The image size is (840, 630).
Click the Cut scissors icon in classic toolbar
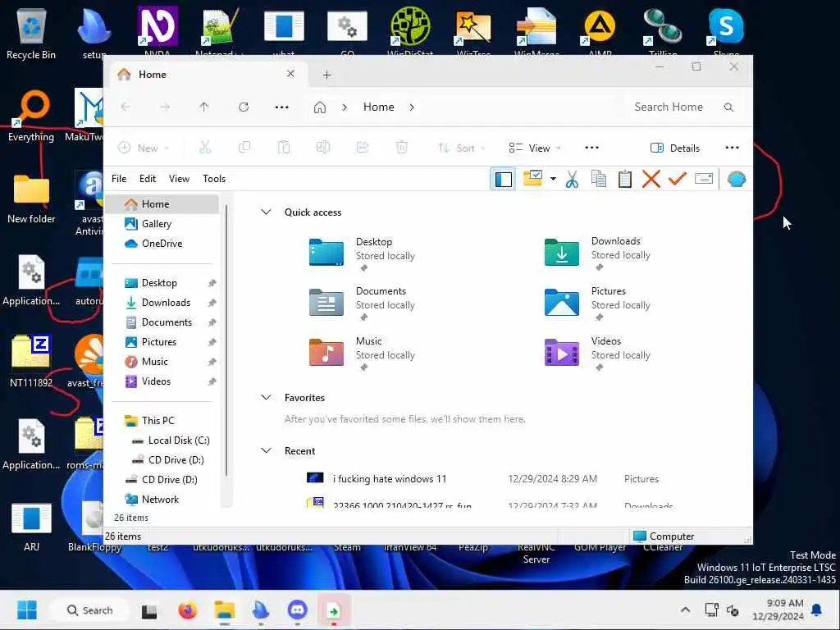coord(572,179)
